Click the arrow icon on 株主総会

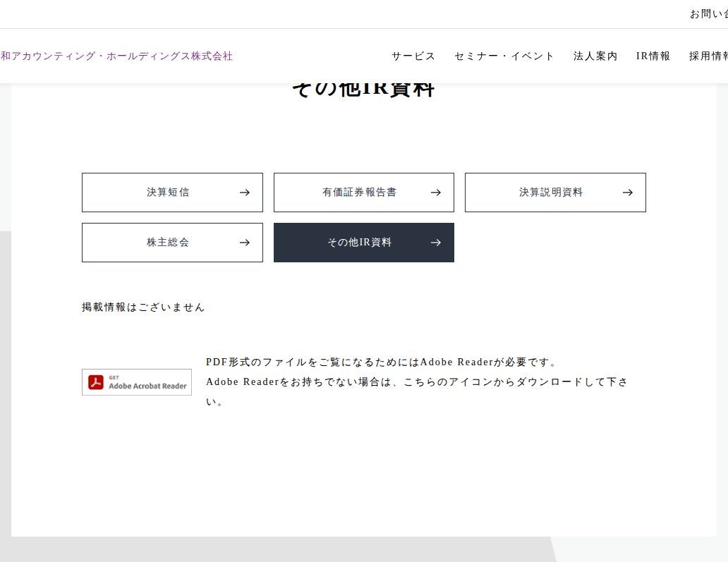245,243
